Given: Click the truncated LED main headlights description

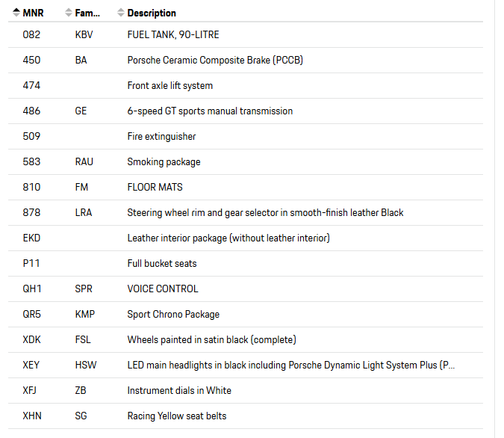Looking at the screenshot, I should pyautogui.click(x=291, y=365).
